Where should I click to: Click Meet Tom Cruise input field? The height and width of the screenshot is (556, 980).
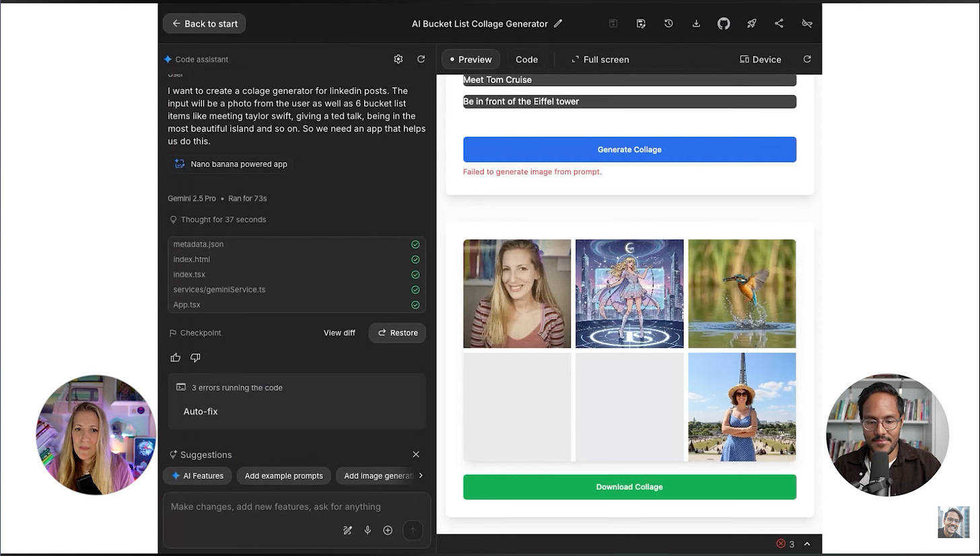click(x=629, y=80)
